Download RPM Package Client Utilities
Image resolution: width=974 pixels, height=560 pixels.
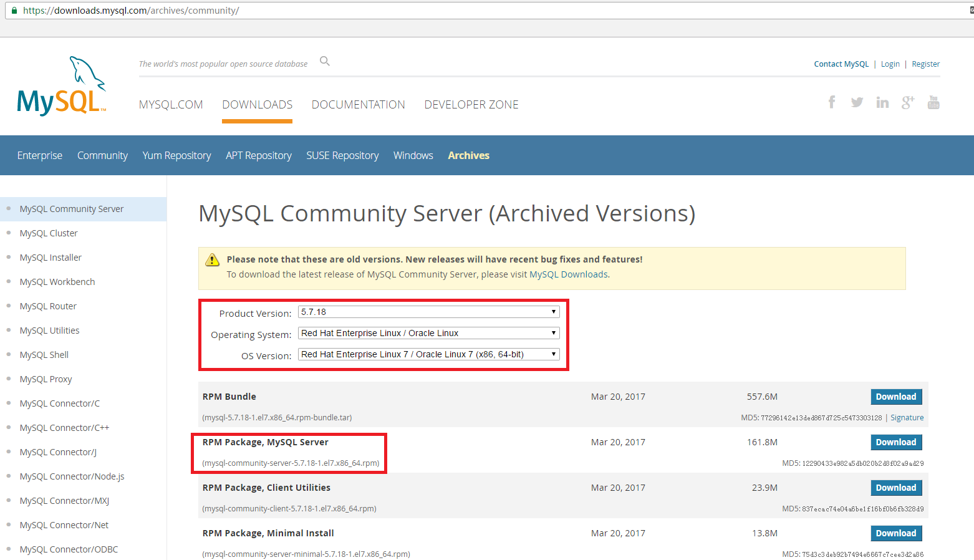click(896, 488)
